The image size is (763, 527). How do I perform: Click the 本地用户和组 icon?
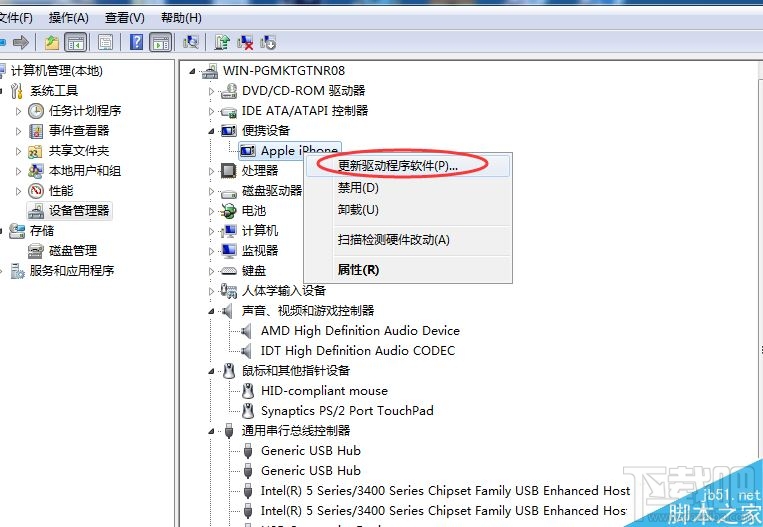tap(36, 171)
